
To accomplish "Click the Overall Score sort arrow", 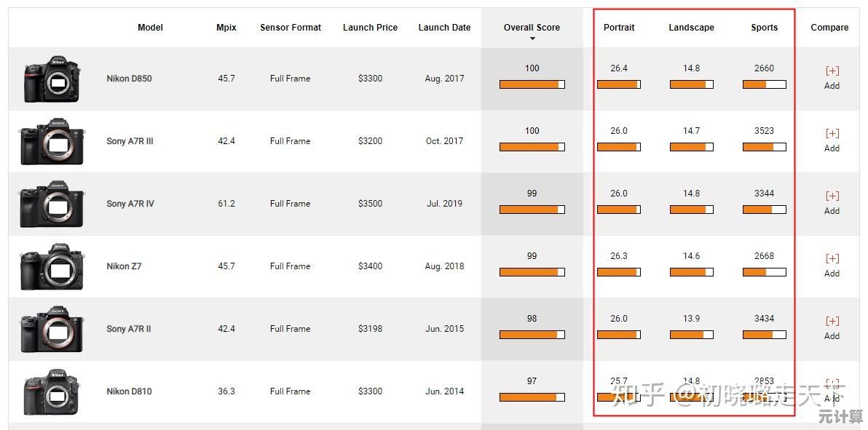I will tap(532, 39).
